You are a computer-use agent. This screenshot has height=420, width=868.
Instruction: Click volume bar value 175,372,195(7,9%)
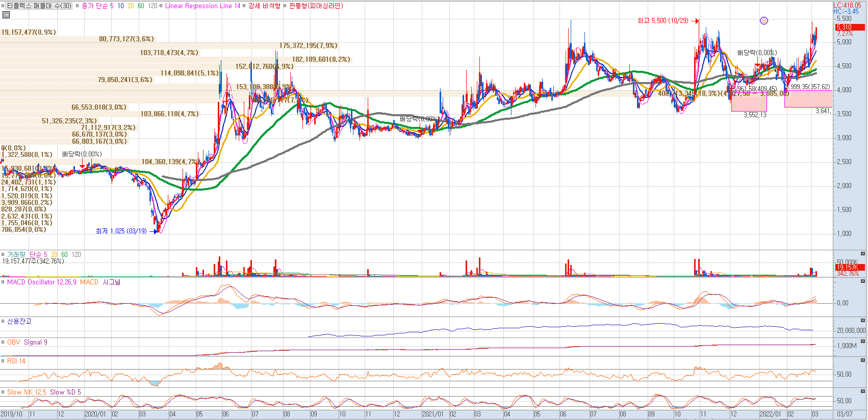point(309,46)
